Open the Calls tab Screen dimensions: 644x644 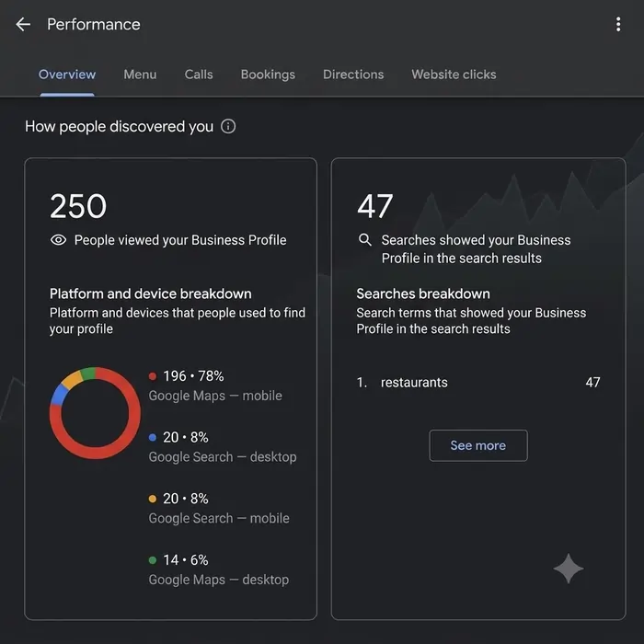tap(199, 75)
